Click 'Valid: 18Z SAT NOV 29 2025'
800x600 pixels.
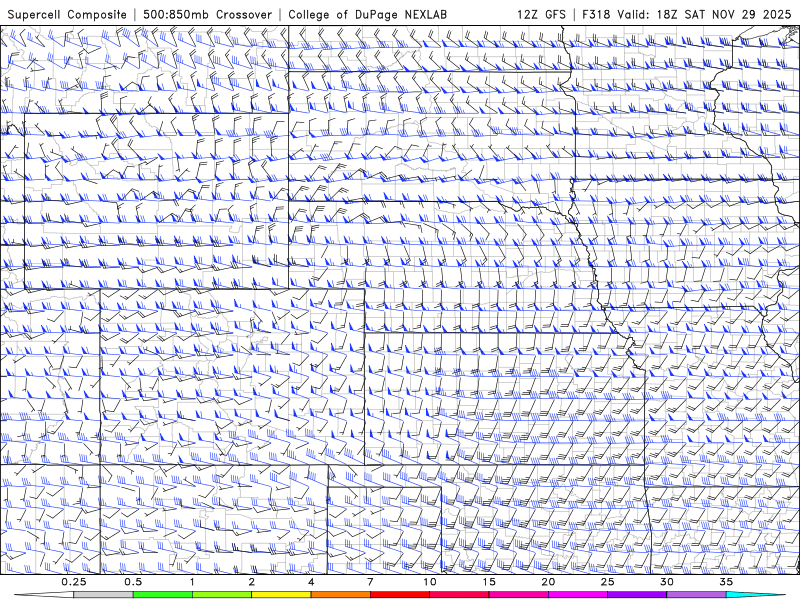pyautogui.click(x=704, y=14)
